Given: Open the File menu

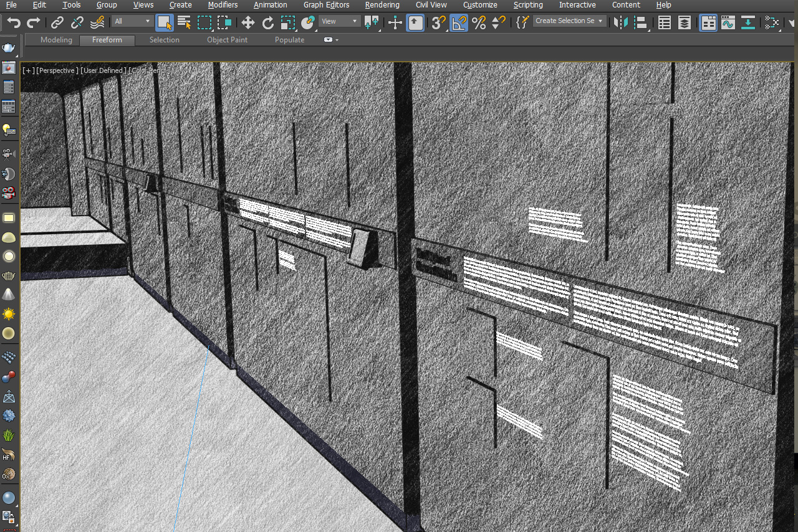Looking at the screenshot, I should (x=11, y=5).
